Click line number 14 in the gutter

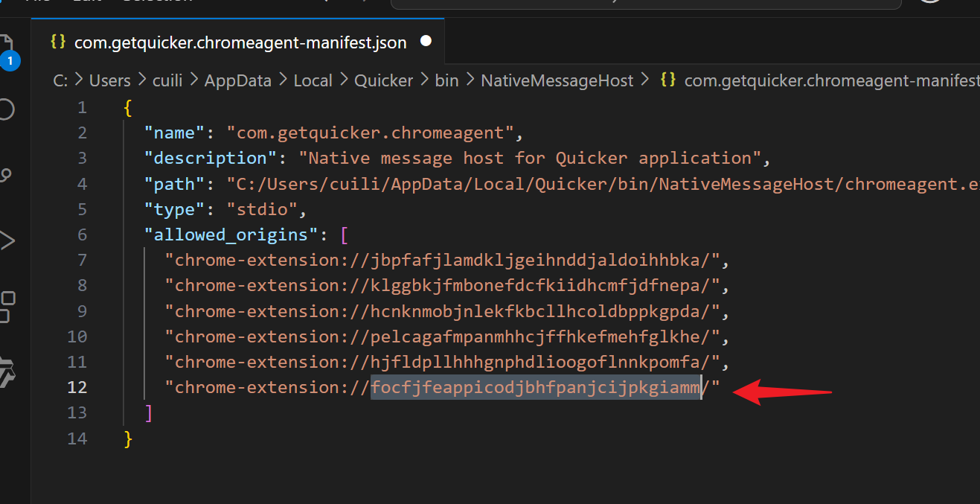[77, 438]
